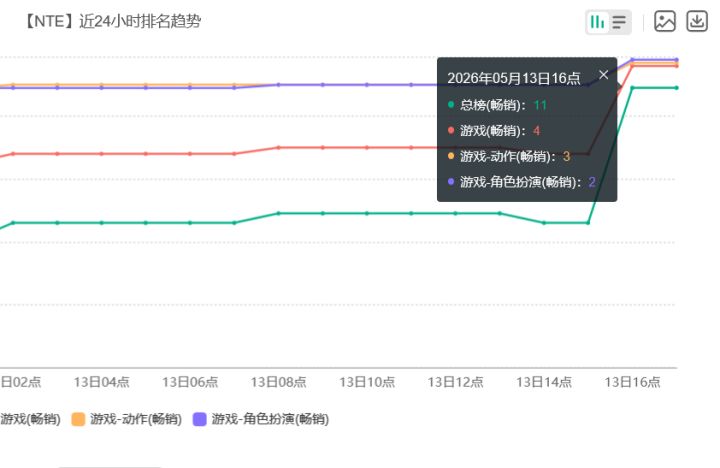Screen dimensions: 720x468
Task: Click purple line point at 13日04点
Action: tap(101, 87)
